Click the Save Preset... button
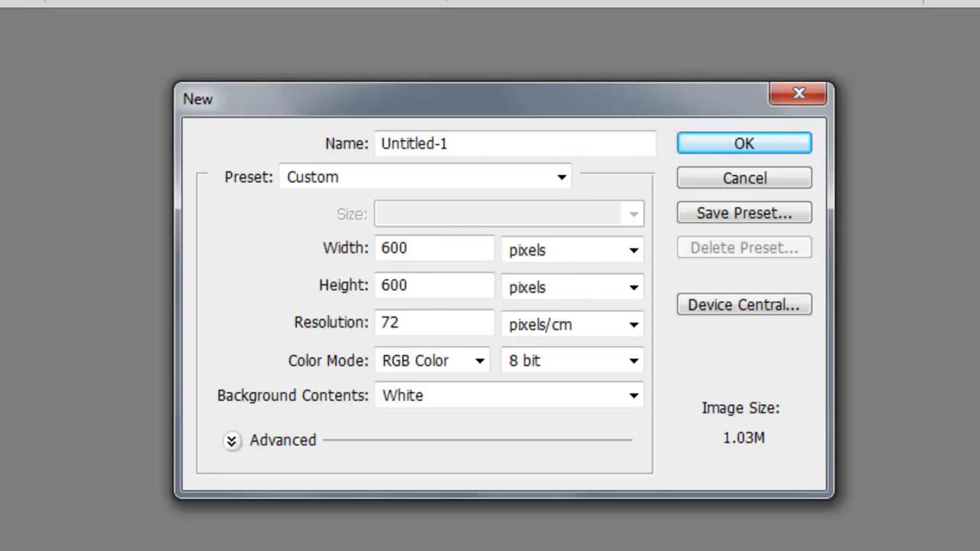Image resolution: width=980 pixels, height=551 pixels. [743, 213]
